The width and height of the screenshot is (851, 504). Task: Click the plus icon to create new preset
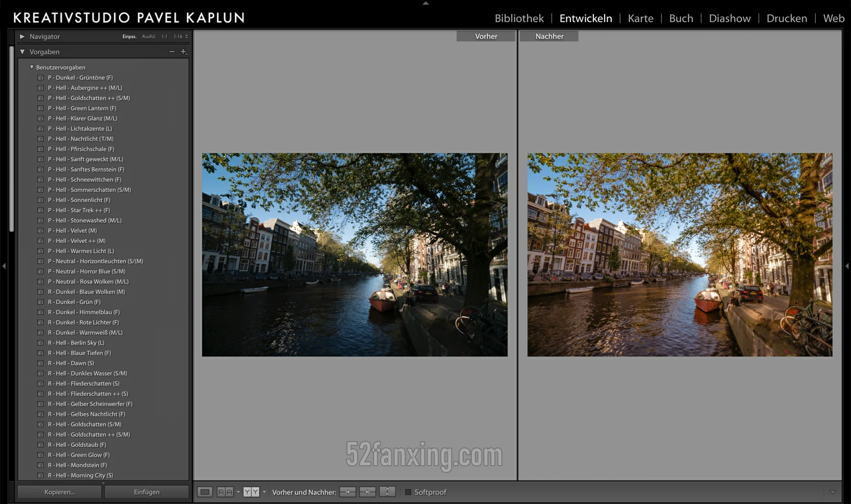coord(184,52)
